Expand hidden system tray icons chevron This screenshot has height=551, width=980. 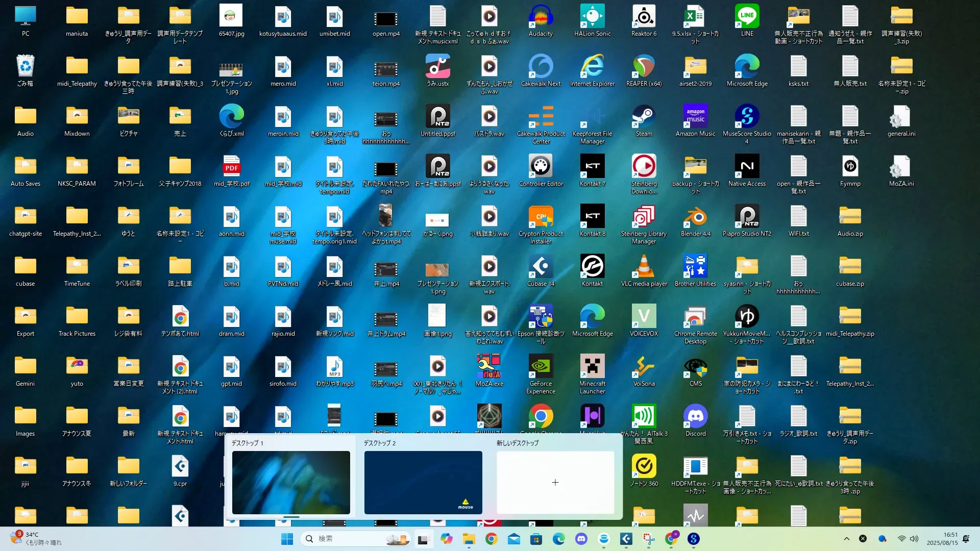point(847,539)
